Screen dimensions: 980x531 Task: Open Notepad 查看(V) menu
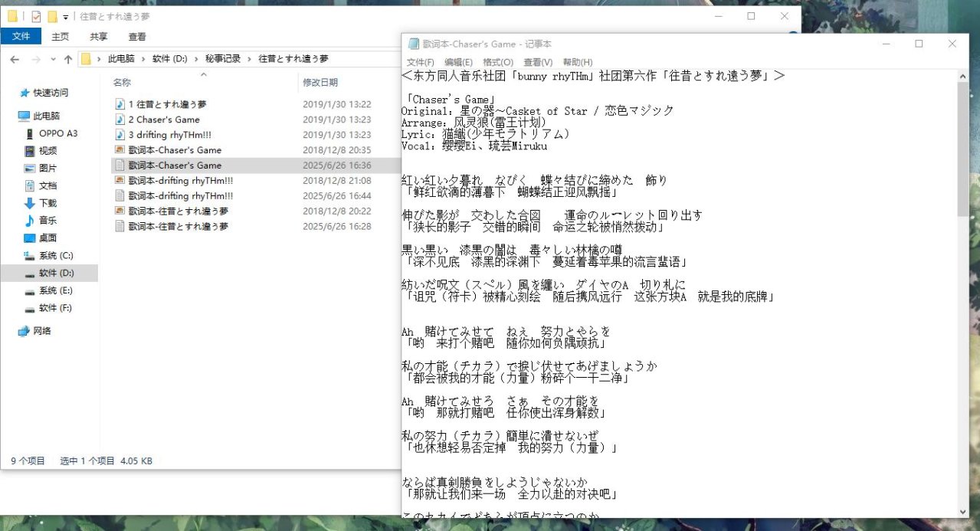[x=538, y=62]
